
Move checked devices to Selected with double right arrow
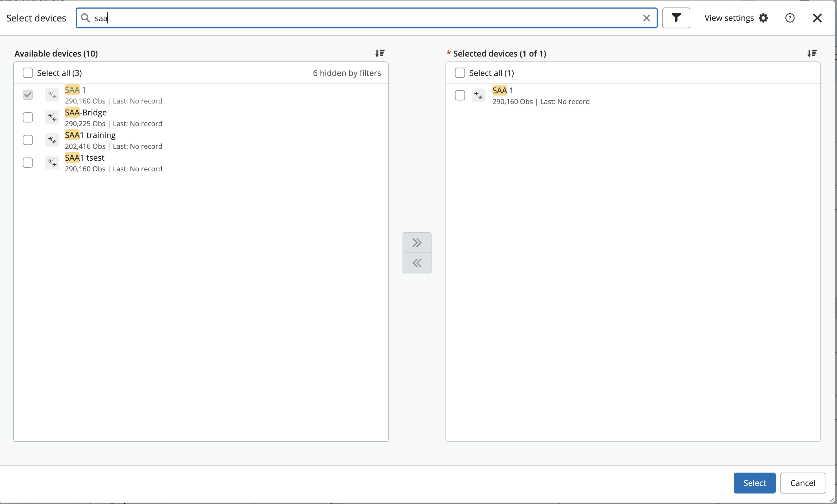[417, 242]
